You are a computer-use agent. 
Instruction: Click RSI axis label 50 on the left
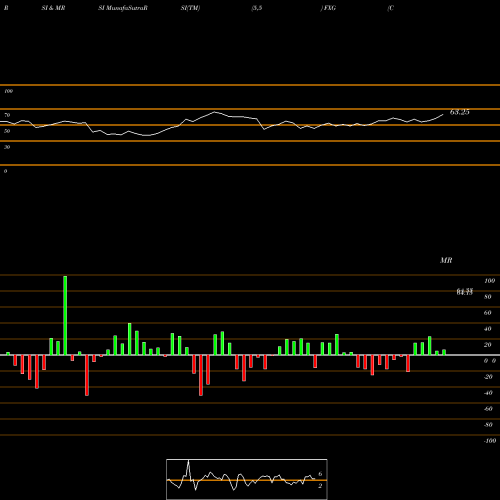coord(7,131)
